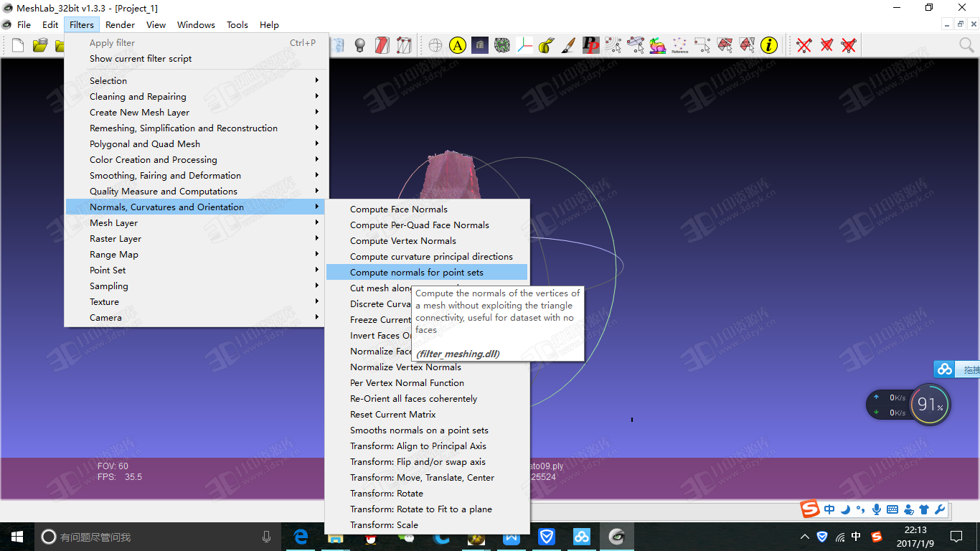Open the Edge browser from the taskbar

point(301,537)
